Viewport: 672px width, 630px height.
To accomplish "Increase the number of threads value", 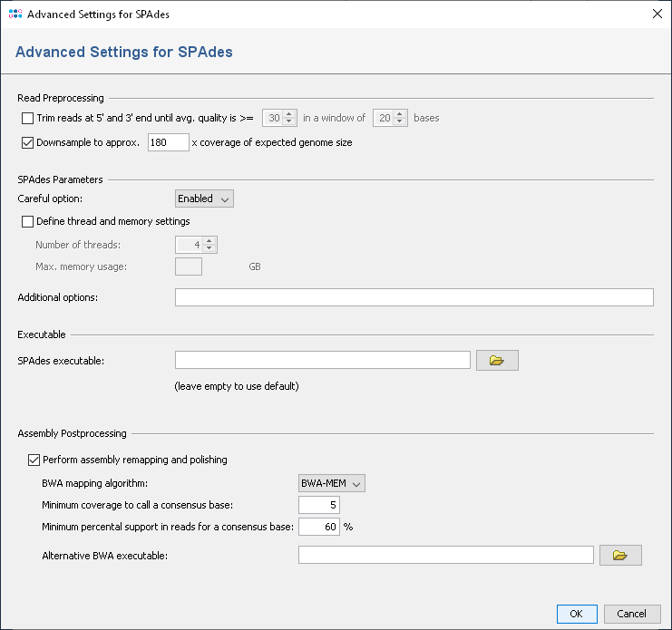I will tap(209, 240).
